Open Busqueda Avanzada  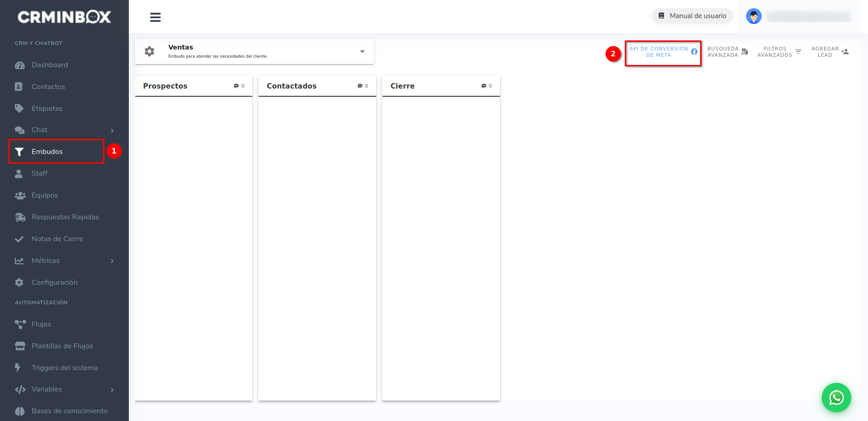[727, 52]
